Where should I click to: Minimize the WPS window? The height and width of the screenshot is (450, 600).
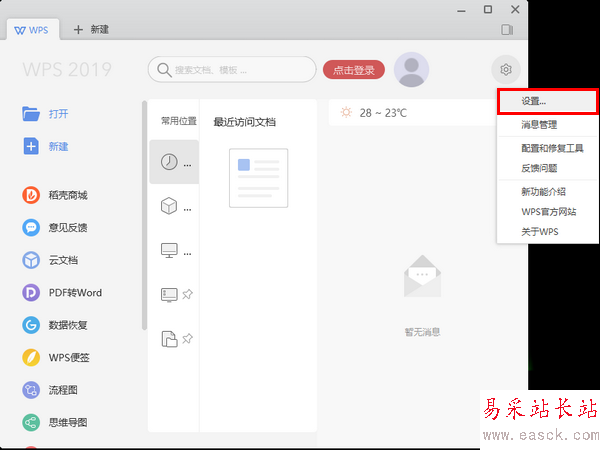coord(461,10)
